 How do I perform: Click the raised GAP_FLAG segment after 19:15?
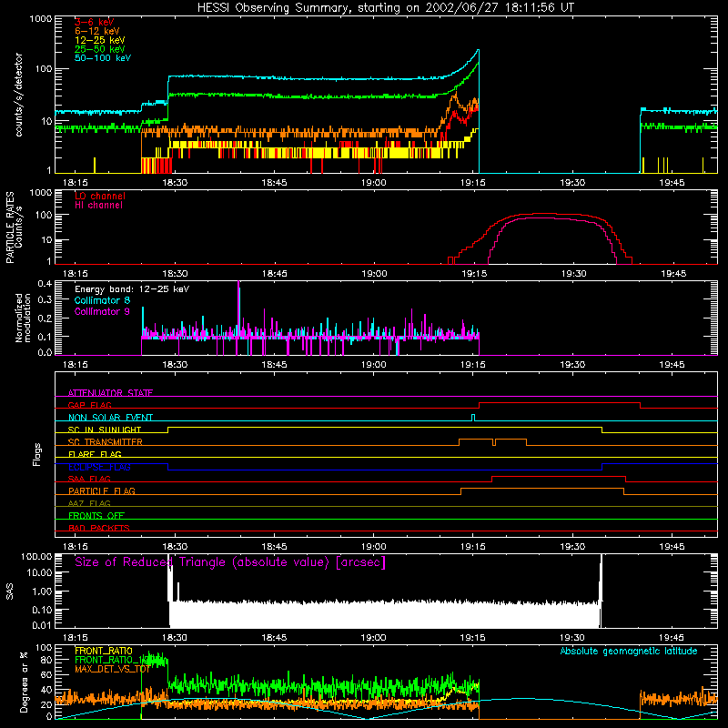[560, 403]
